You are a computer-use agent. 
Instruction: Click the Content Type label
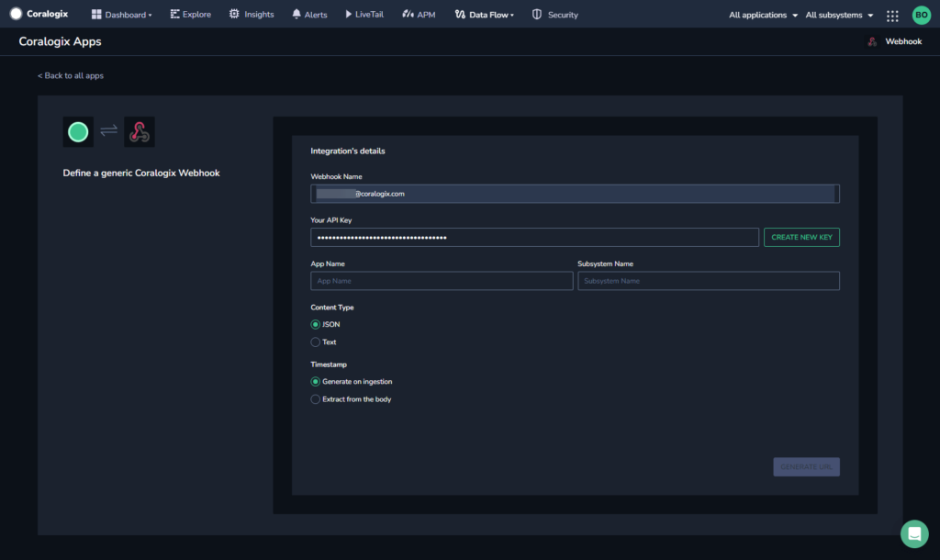click(332, 308)
